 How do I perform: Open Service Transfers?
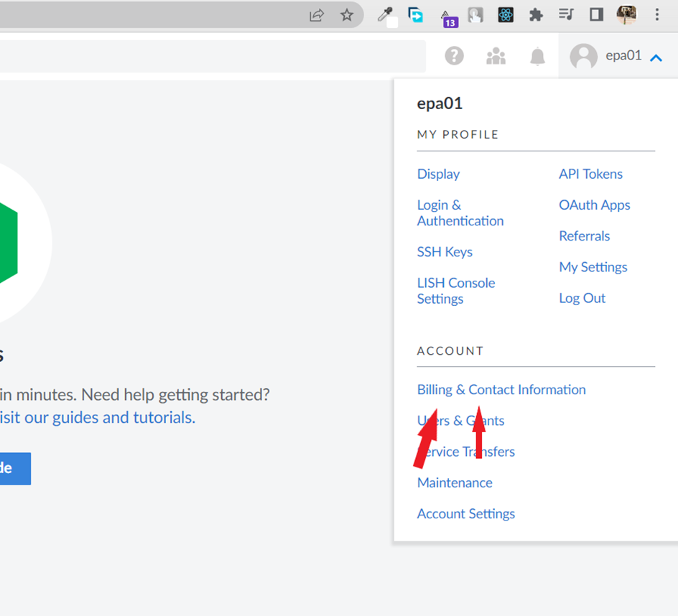click(465, 452)
